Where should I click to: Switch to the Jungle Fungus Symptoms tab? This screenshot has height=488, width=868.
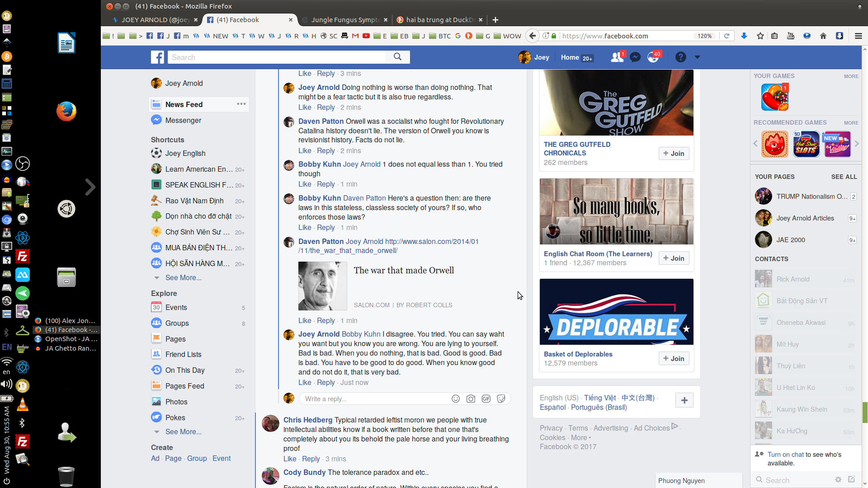[345, 19]
